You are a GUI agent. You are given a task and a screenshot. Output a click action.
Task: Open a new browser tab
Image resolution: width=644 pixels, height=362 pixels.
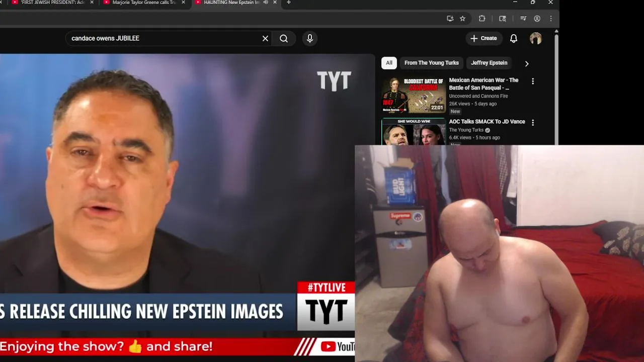pos(288,3)
